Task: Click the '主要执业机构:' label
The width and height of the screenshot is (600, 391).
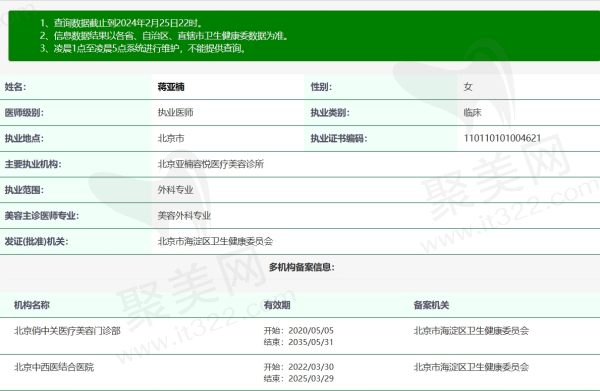Action: pyautogui.click(x=33, y=164)
